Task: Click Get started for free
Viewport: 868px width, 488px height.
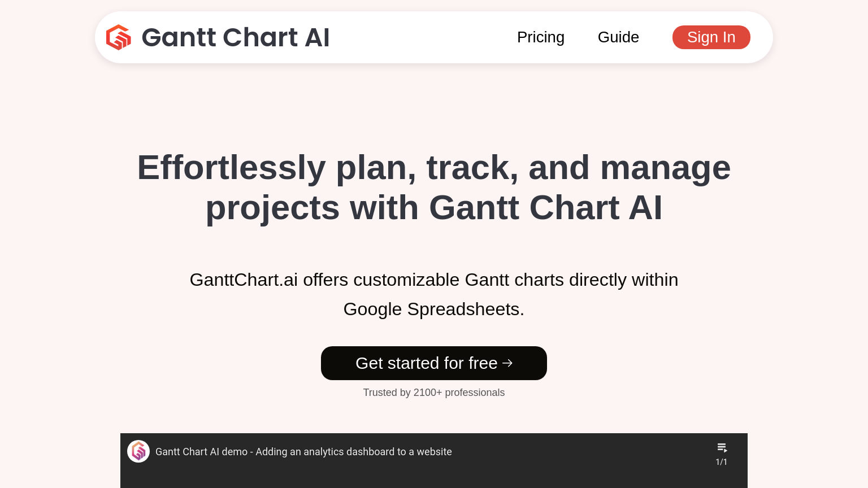Action: pyautogui.click(x=434, y=363)
